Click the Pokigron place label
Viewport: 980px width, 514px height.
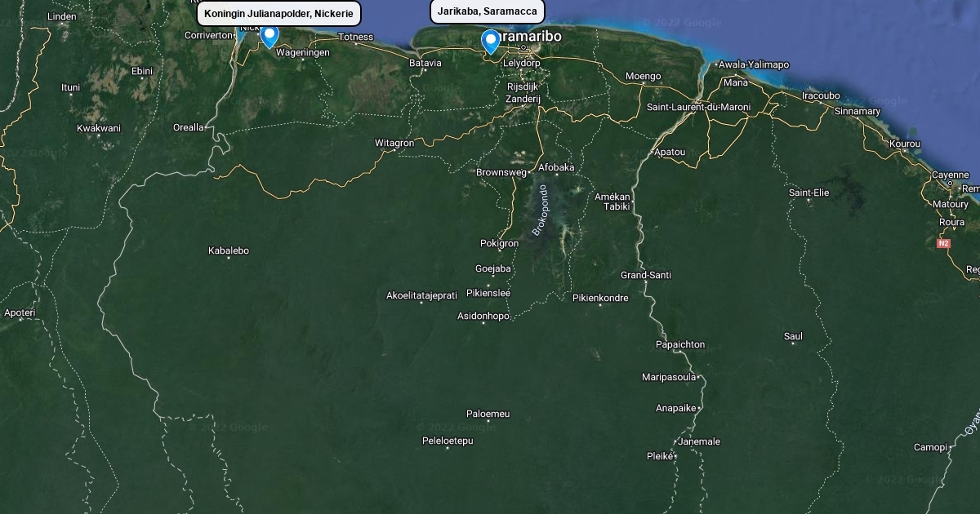coord(499,243)
